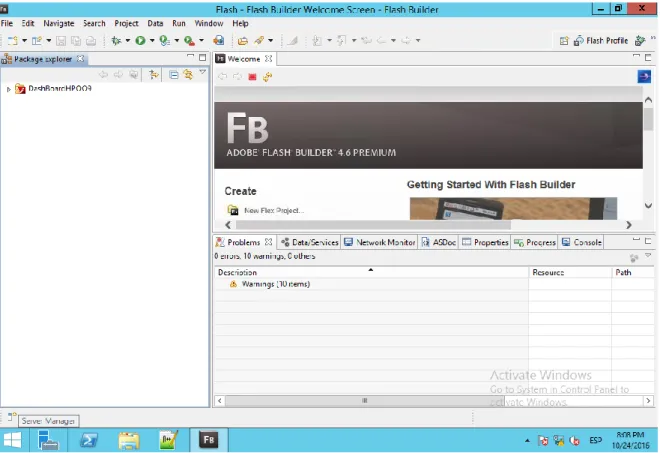660x453 pixels.
Task: Click the Flash Debug perspective icon
Action: [640, 41]
